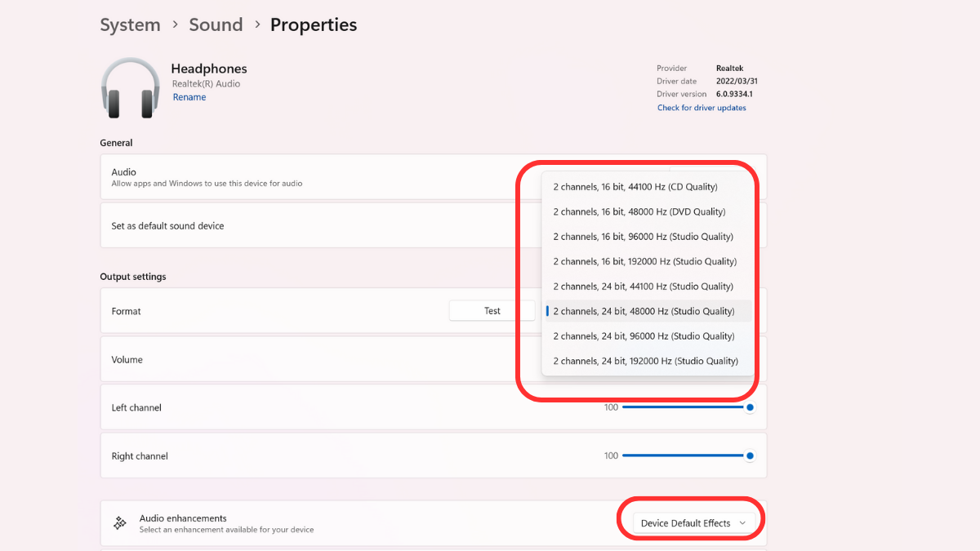This screenshot has height=551, width=980.
Task: Select 24 bit, 48000 Hz Studio Quality option
Action: click(x=643, y=311)
